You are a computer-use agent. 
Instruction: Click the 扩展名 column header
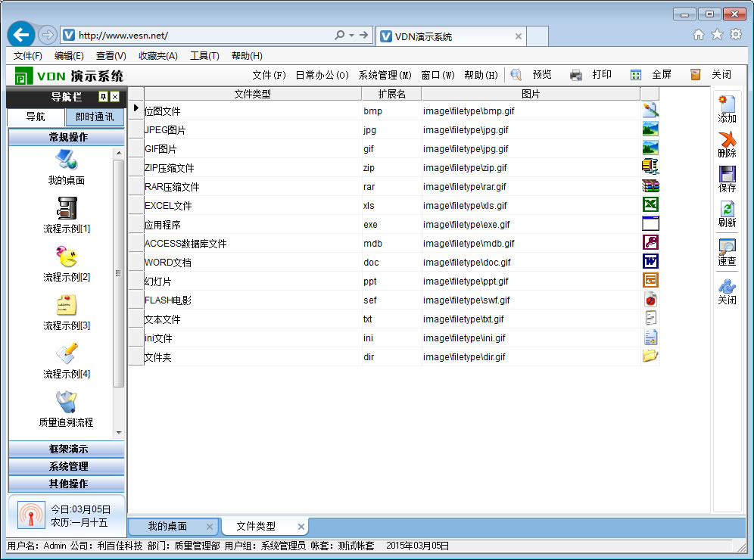[x=391, y=94]
